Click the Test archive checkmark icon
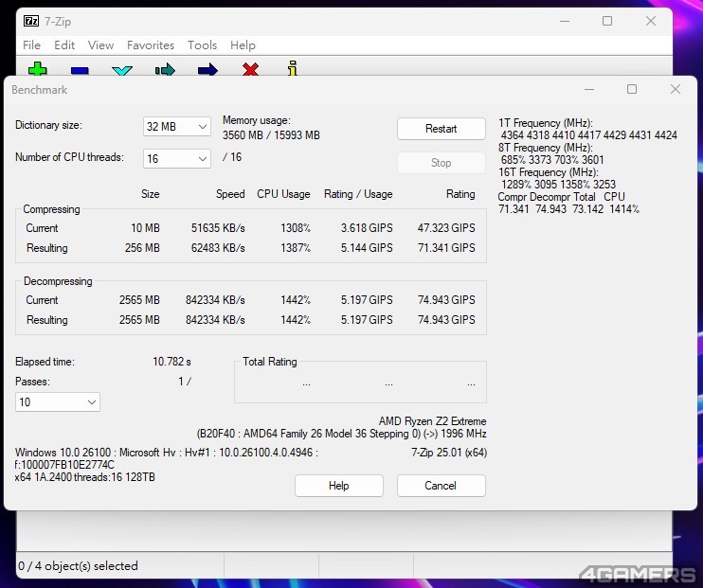 (122, 70)
